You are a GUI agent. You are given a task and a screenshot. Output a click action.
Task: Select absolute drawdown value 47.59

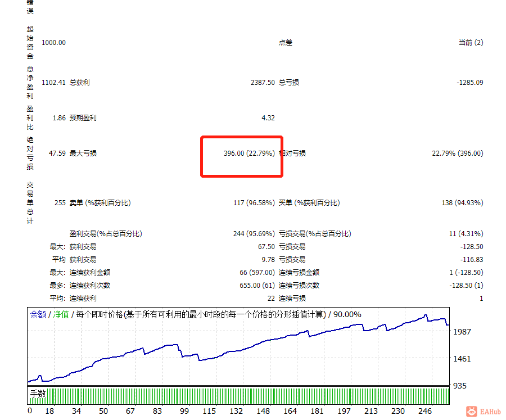(x=57, y=153)
